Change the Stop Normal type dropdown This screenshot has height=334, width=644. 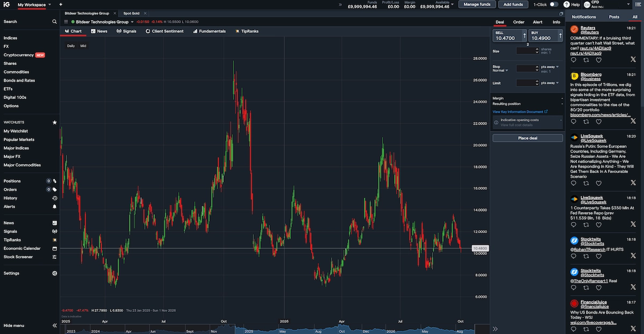[499, 70]
